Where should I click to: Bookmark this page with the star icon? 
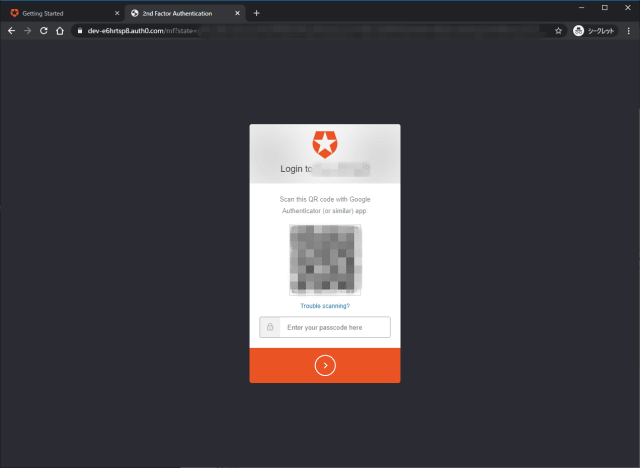pos(558,31)
